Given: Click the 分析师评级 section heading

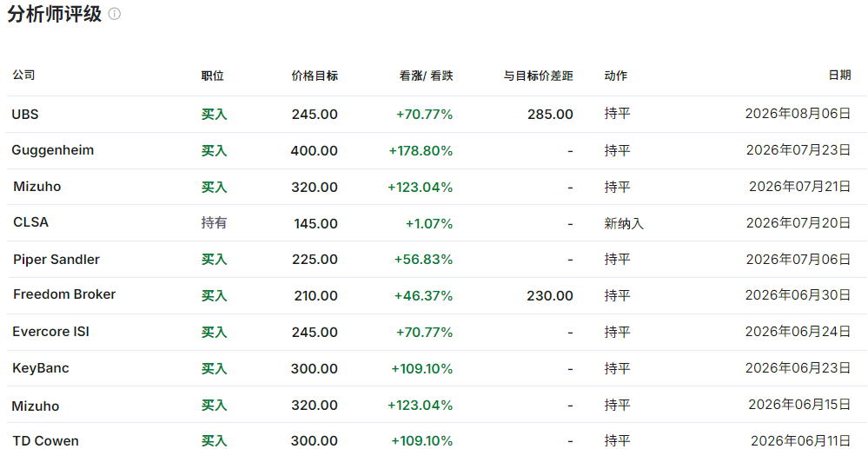Looking at the screenshot, I should [54, 14].
